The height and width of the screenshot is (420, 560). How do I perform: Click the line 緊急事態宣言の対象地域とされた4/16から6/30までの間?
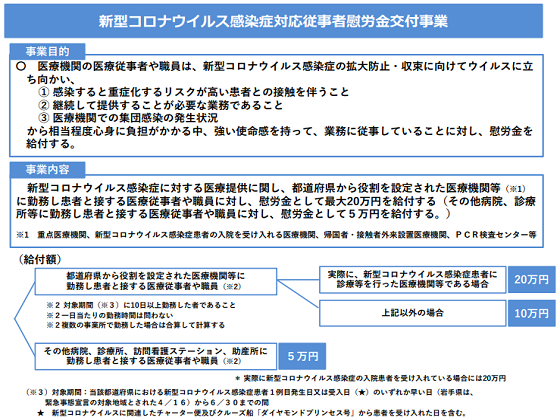point(157,402)
